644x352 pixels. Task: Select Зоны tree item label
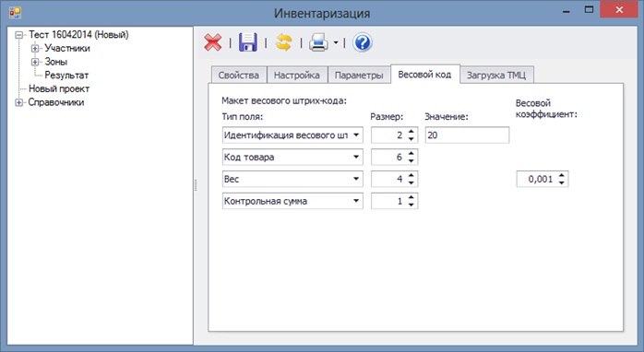point(56,62)
